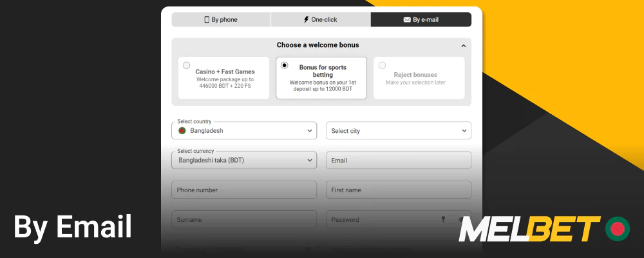Click the Email input field
The width and height of the screenshot is (644, 258).
pyautogui.click(x=399, y=160)
